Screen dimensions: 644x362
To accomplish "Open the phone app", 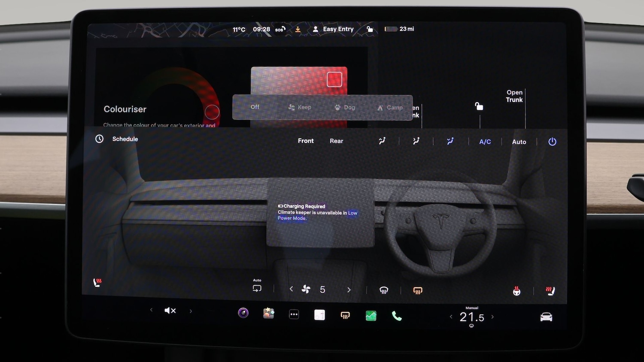I will 397,317.
